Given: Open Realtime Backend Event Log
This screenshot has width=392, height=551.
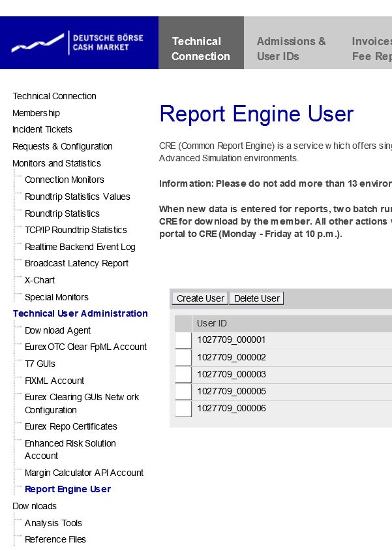Looking at the screenshot, I should tap(80, 247).
